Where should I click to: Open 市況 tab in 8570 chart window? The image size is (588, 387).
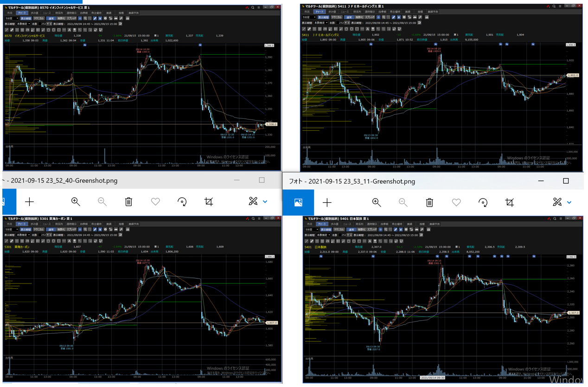pos(10,13)
